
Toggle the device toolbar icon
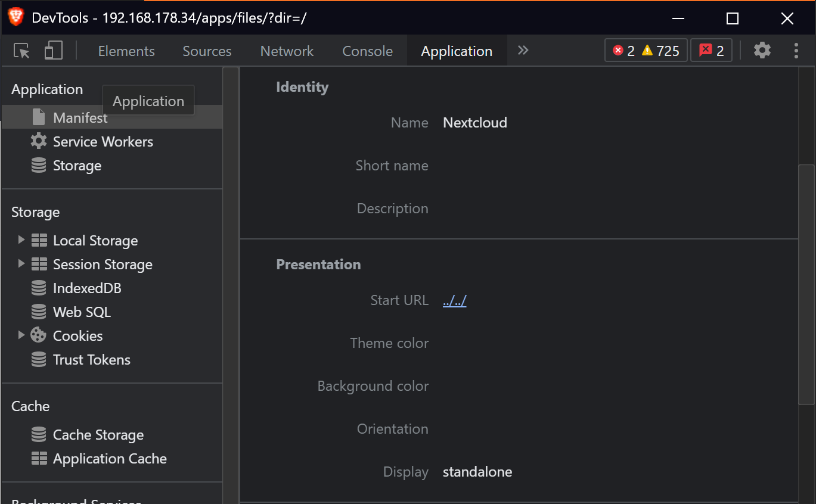click(54, 51)
